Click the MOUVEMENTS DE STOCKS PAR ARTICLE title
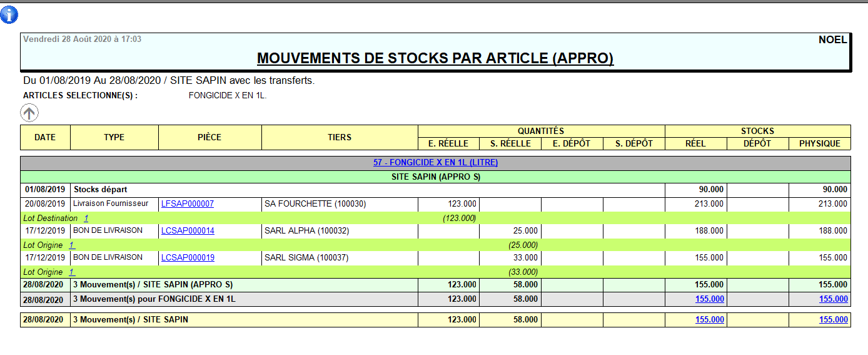 (x=435, y=58)
